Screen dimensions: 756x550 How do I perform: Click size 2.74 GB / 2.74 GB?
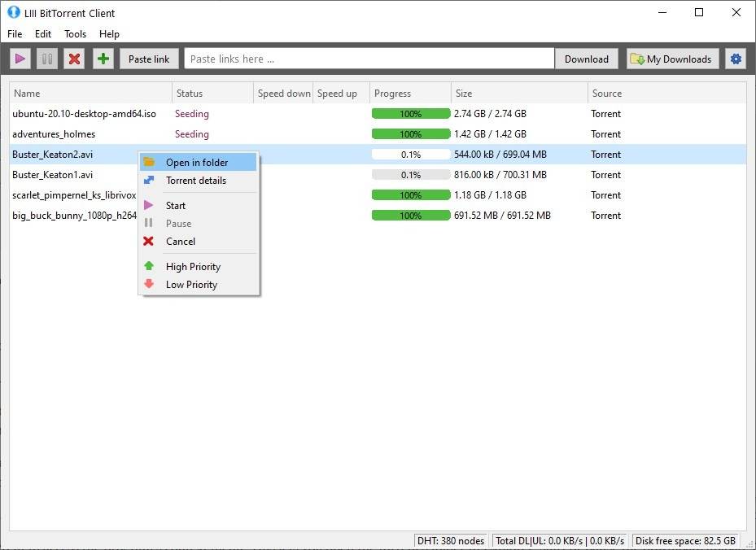[490, 114]
